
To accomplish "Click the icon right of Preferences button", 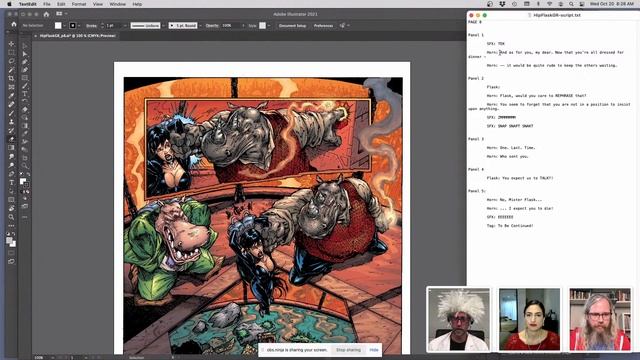I will 342,25.
